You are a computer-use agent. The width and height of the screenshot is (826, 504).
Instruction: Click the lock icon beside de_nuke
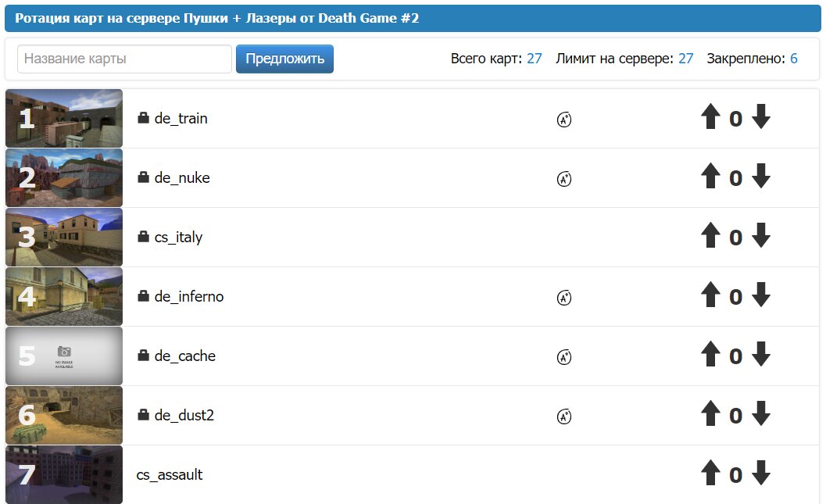coord(143,177)
